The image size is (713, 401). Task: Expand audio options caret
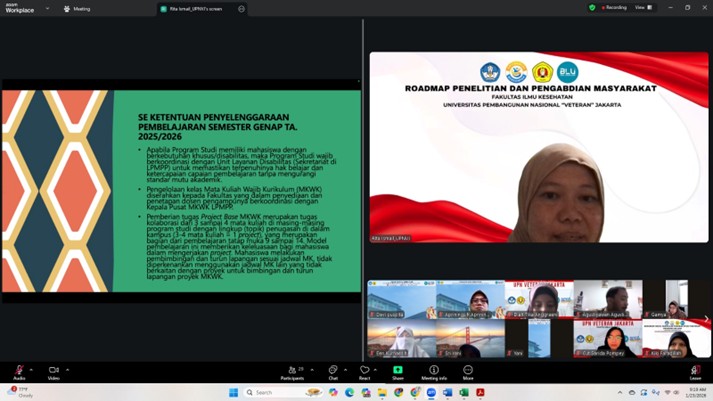click(32, 370)
